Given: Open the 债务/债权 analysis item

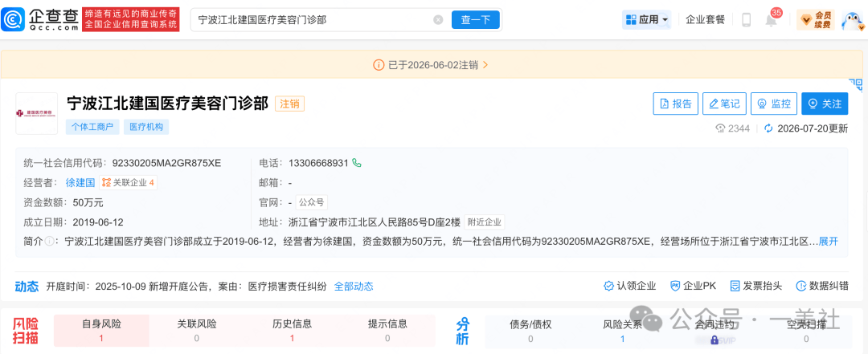Looking at the screenshot, I should click(x=530, y=331).
